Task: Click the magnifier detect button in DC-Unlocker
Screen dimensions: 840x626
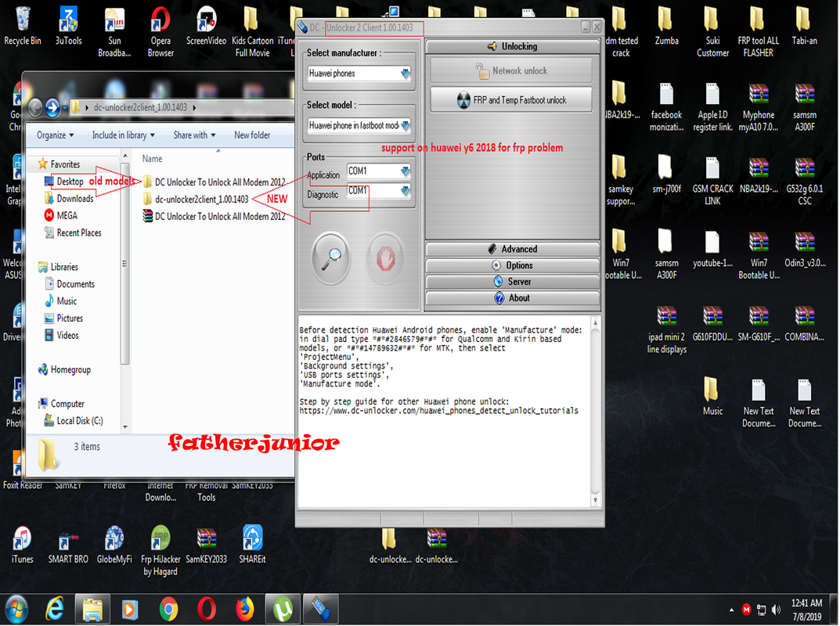Action: (331, 259)
